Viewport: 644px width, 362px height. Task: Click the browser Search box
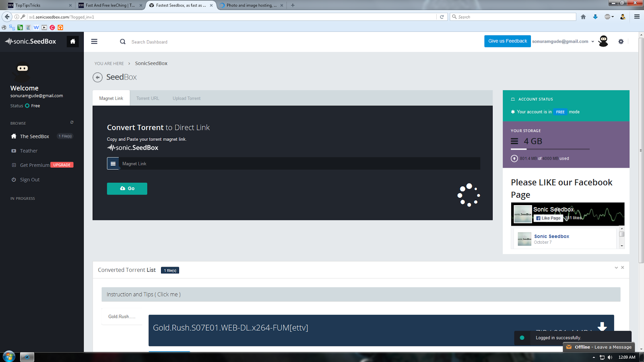[x=513, y=17]
